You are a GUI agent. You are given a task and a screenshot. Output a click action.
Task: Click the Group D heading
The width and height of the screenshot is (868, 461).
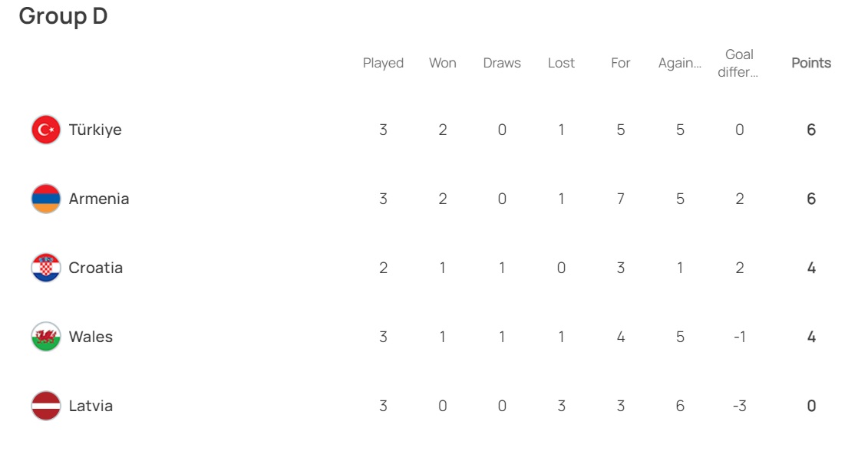tap(63, 16)
